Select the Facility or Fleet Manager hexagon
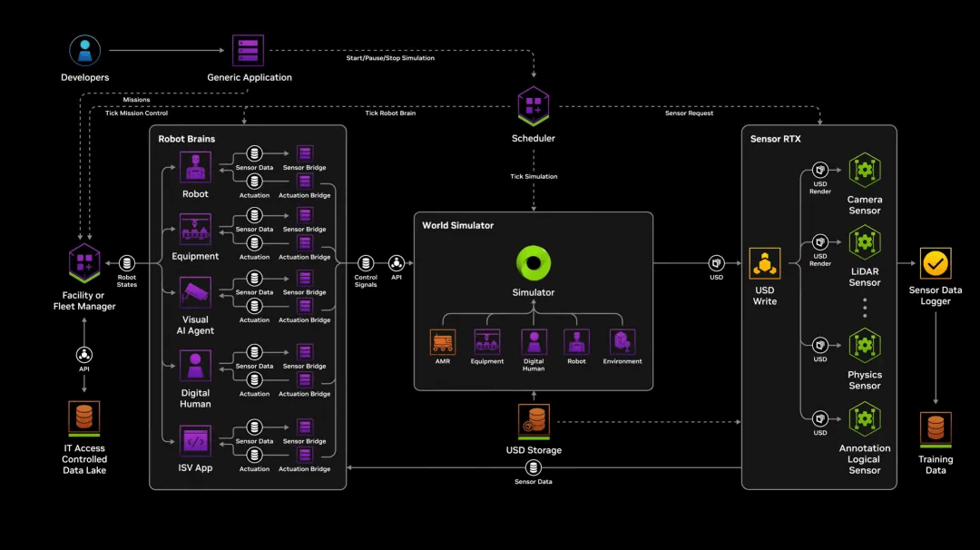The image size is (980, 550). [83, 263]
